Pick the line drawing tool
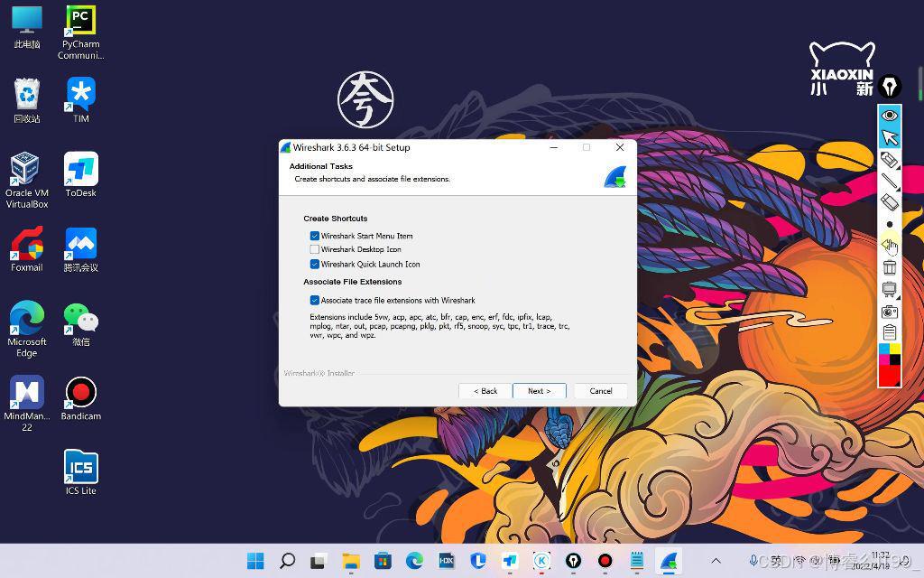This screenshot has height=578, width=924. (x=889, y=181)
